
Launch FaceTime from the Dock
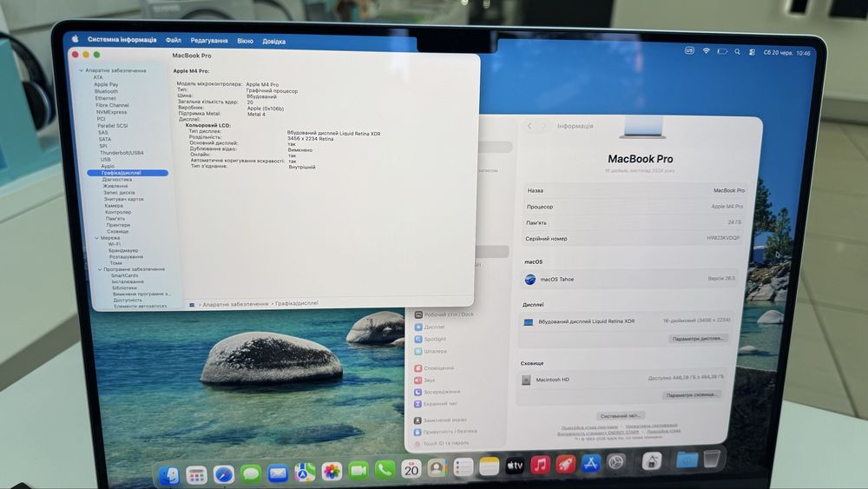[358, 471]
